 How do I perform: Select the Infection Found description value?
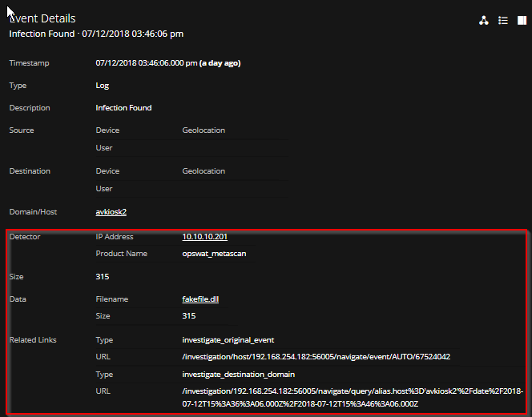[123, 108]
